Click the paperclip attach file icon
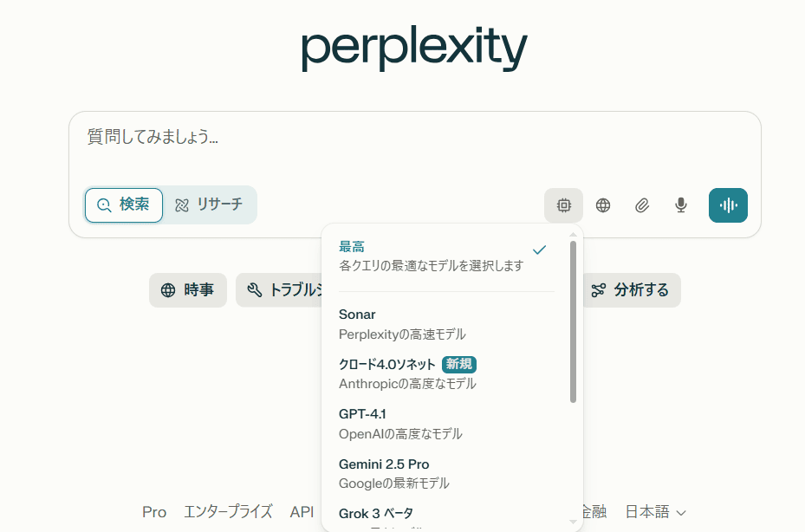The width and height of the screenshot is (805, 532). pyautogui.click(x=642, y=205)
